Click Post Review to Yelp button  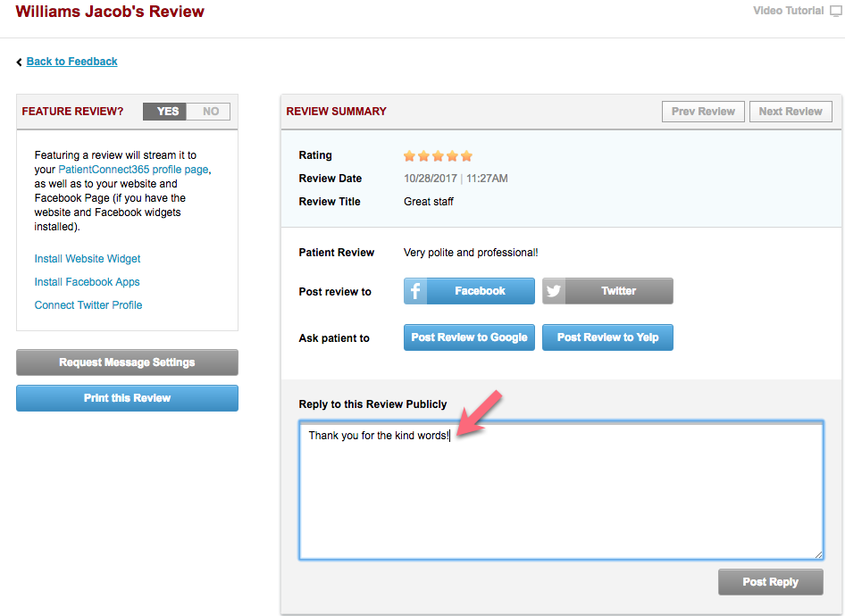point(607,337)
